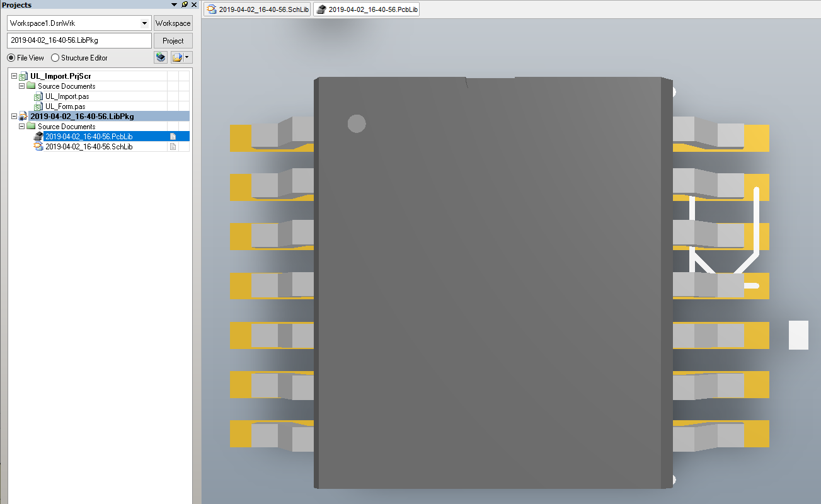This screenshot has width=821, height=504.
Task: Toggle the pin icon on the Projects panel
Action: [183, 4]
